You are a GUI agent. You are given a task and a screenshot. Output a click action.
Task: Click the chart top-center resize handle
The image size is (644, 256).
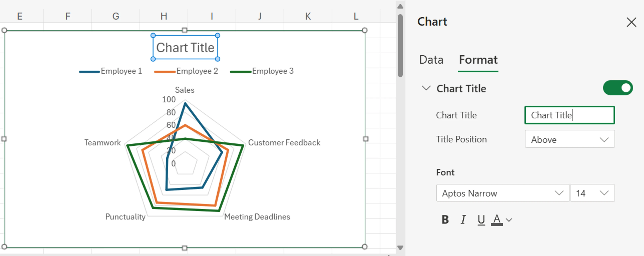coord(184,30)
